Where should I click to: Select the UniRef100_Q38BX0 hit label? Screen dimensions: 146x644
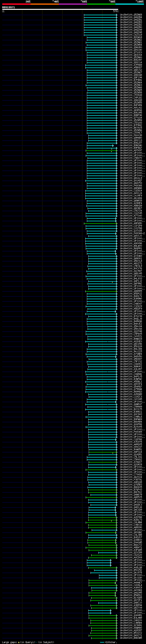131,540
